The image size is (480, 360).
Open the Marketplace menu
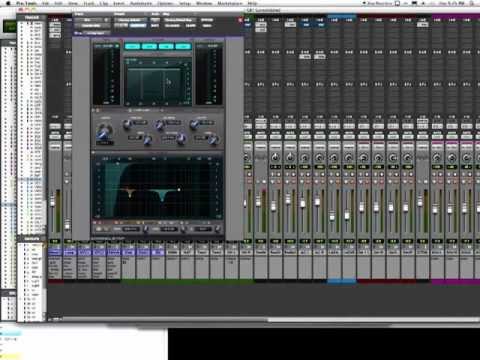click(x=230, y=3)
